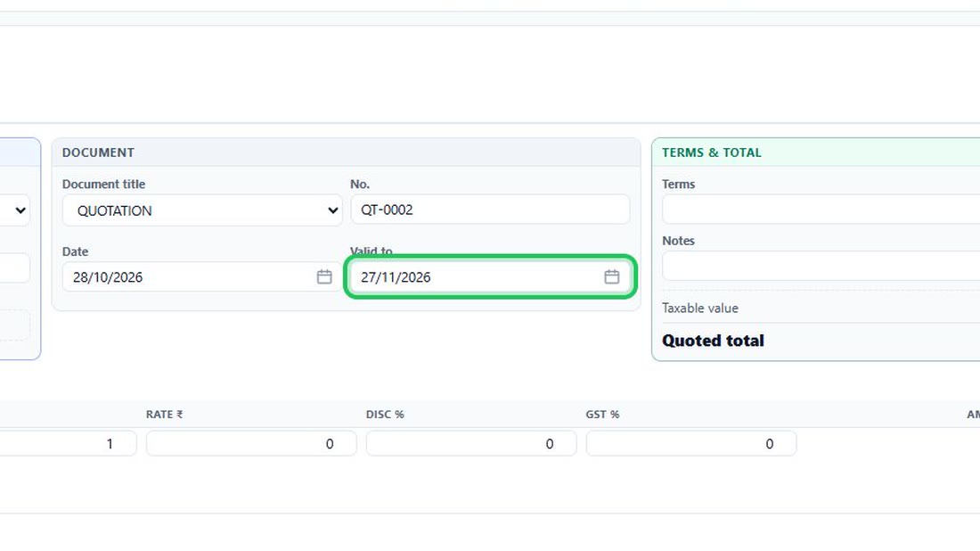Viewport: 980px width, 551px height.
Task: Click the Document title label
Action: click(x=103, y=184)
